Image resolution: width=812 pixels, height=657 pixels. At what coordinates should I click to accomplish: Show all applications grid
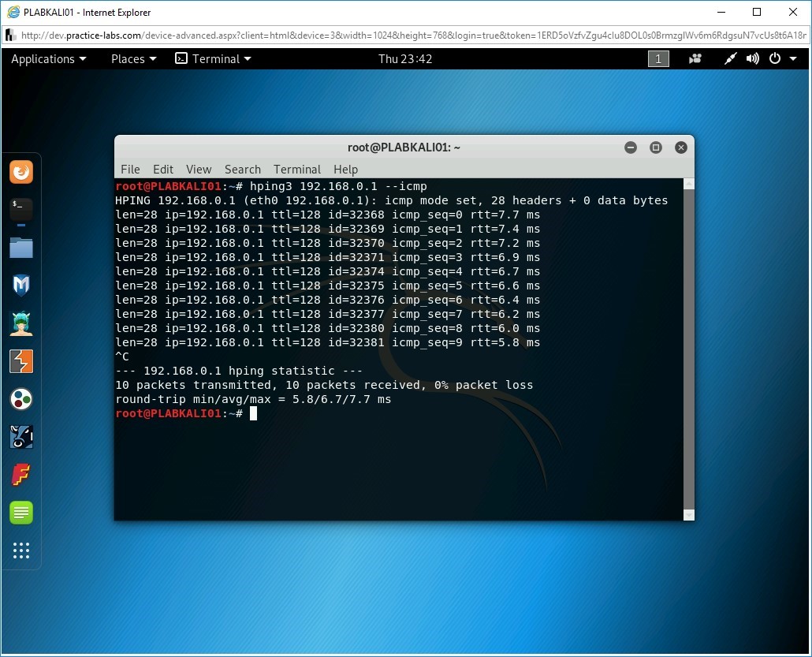21,551
